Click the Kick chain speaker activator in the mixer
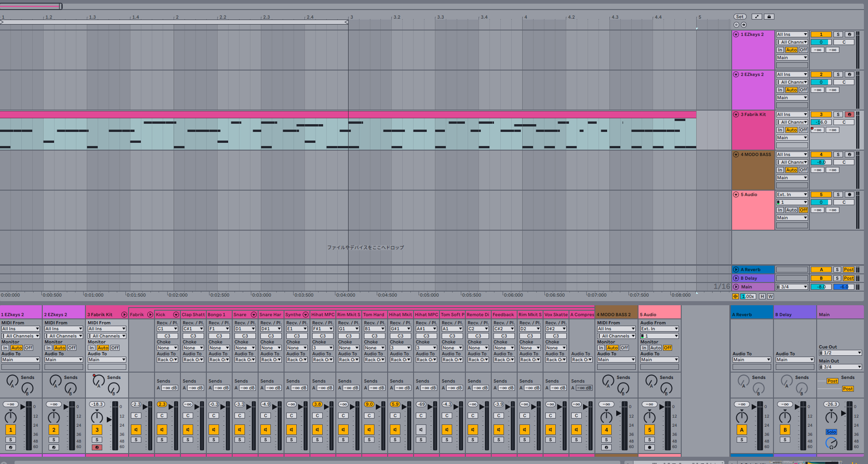 tap(162, 429)
